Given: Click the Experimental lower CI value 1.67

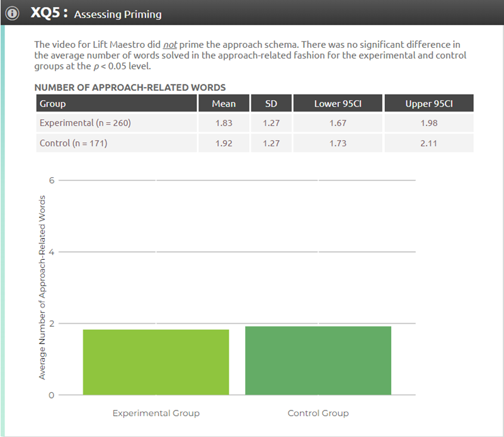Looking at the screenshot, I should pos(338,123).
